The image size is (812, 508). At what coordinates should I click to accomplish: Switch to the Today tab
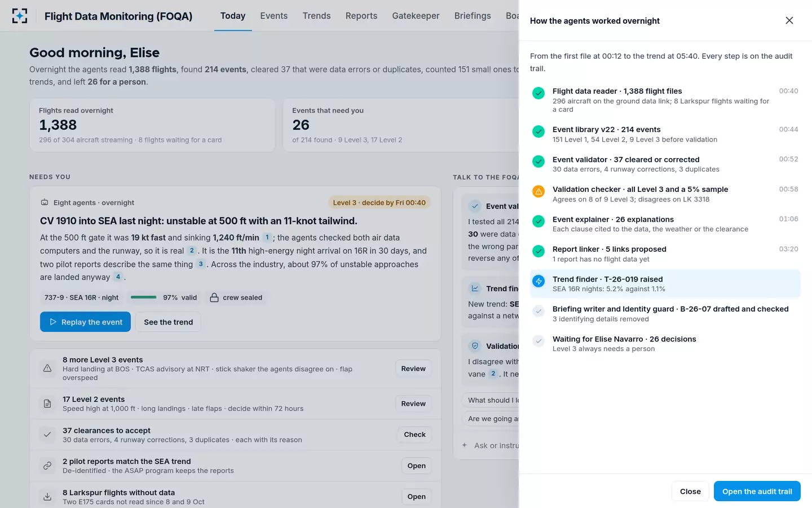coord(233,16)
